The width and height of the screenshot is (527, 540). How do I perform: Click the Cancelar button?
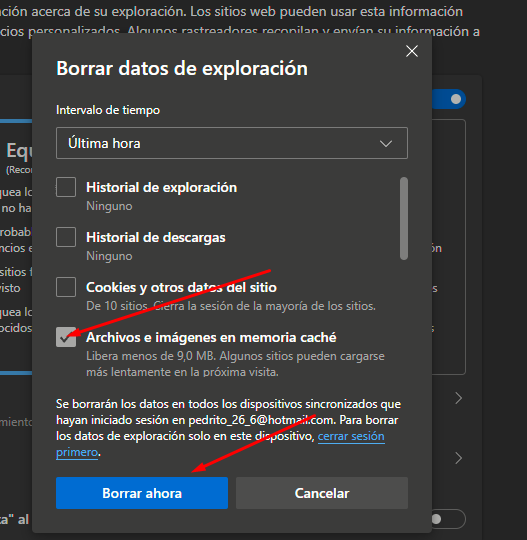(322, 493)
